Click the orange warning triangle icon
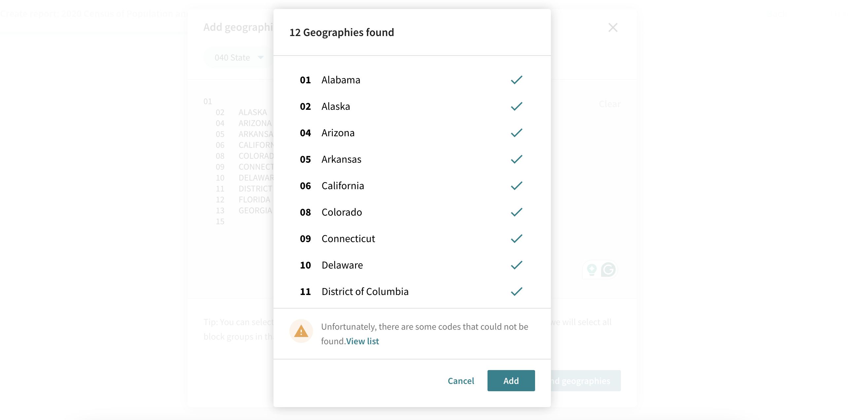Screen dimensions: 868x420 [x=301, y=331]
